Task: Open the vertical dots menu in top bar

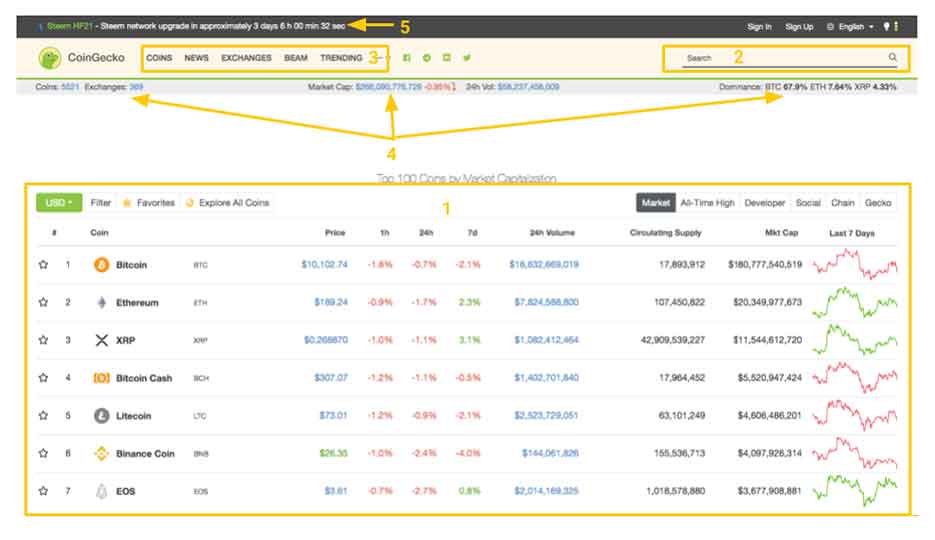Action: click(x=896, y=26)
